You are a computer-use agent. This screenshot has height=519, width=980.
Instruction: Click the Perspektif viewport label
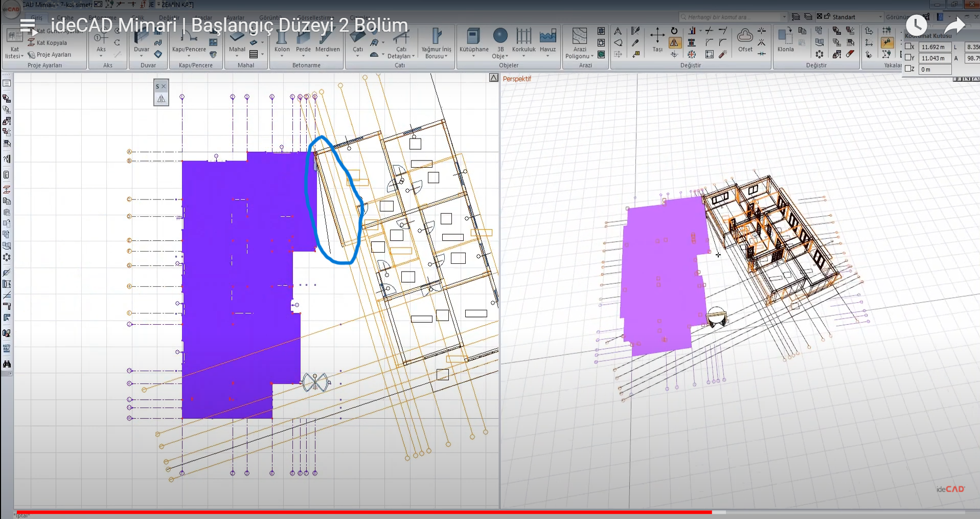pos(517,79)
